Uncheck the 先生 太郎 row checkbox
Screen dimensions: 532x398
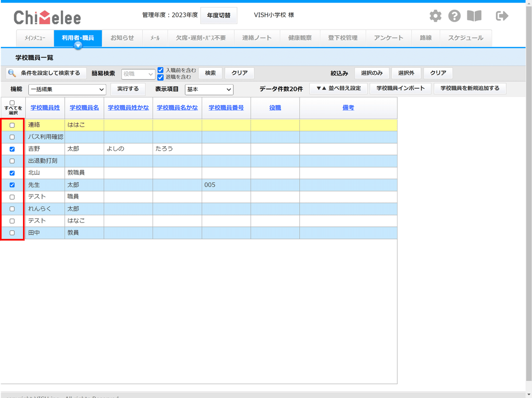pyautogui.click(x=12, y=185)
